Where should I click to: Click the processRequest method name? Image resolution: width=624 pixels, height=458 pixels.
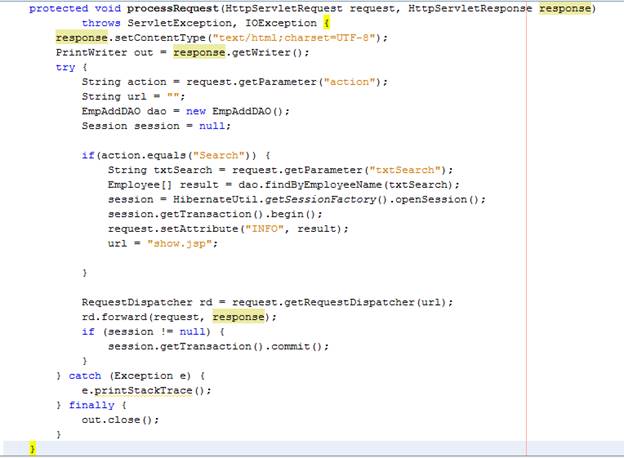pyautogui.click(x=172, y=8)
